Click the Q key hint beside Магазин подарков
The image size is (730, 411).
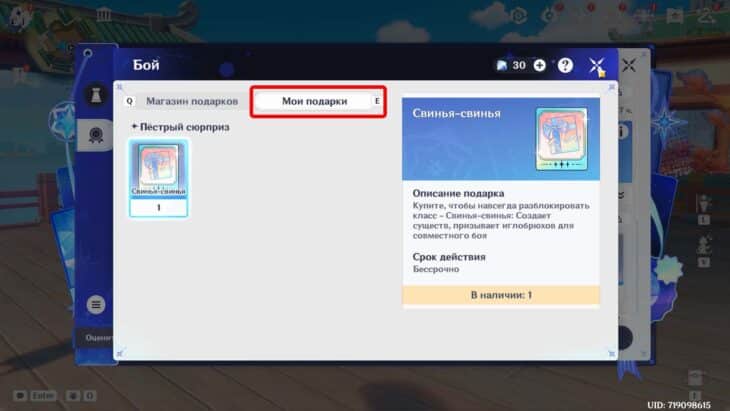coord(129,101)
